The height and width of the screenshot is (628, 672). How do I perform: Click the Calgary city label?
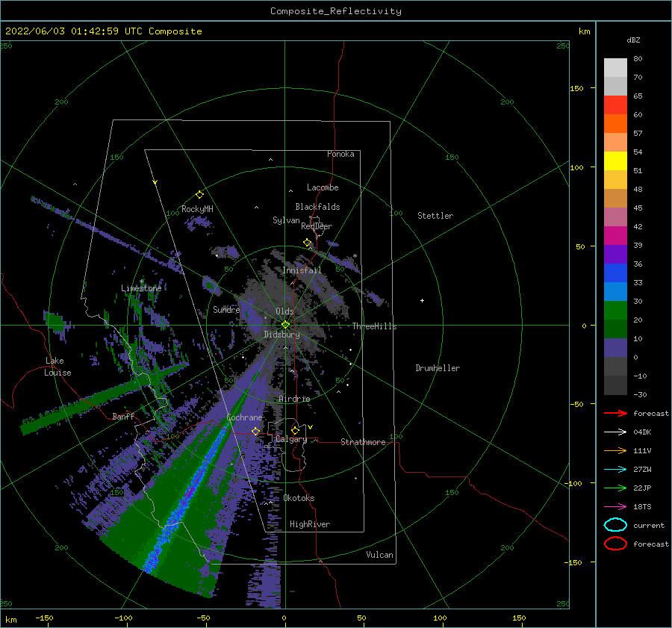pyautogui.click(x=291, y=439)
